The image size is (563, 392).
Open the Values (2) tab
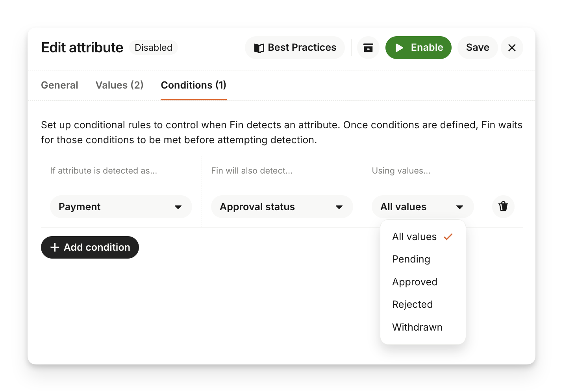pyautogui.click(x=119, y=85)
